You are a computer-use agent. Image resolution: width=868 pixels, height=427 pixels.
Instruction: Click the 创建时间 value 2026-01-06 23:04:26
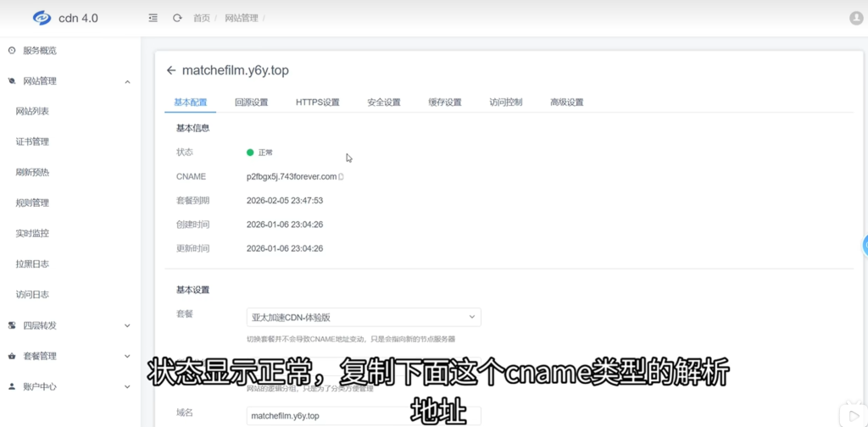pyautogui.click(x=285, y=225)
